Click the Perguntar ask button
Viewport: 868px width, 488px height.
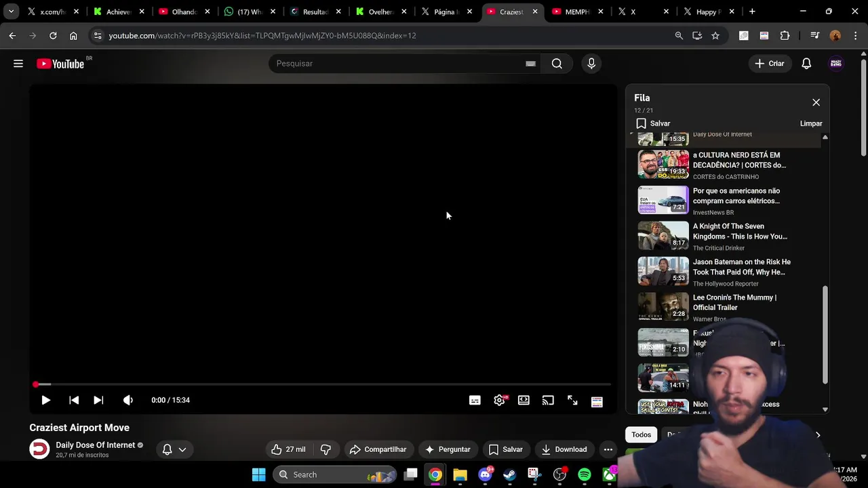coord(448,449)
